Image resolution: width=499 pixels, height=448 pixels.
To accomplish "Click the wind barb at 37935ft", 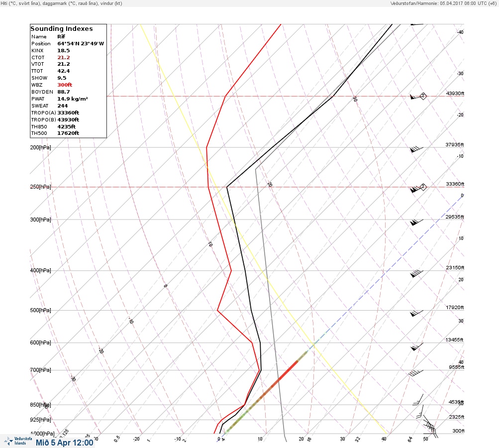I will pos(416,149).
